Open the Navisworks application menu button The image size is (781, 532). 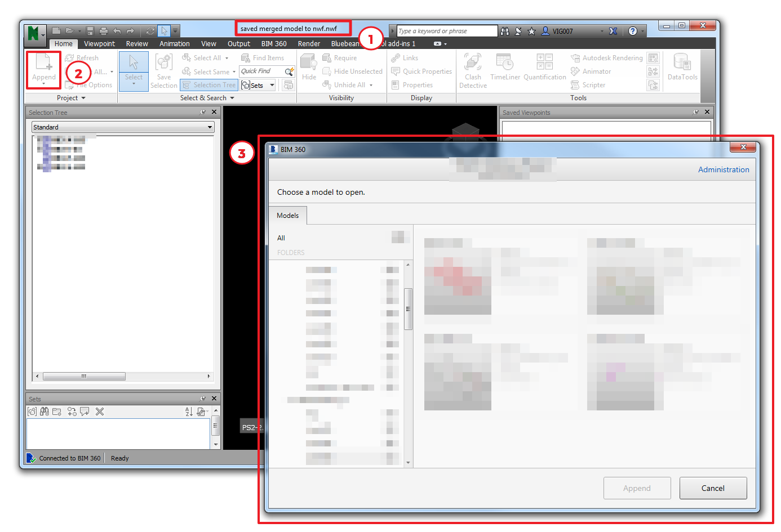pos(35,35)
